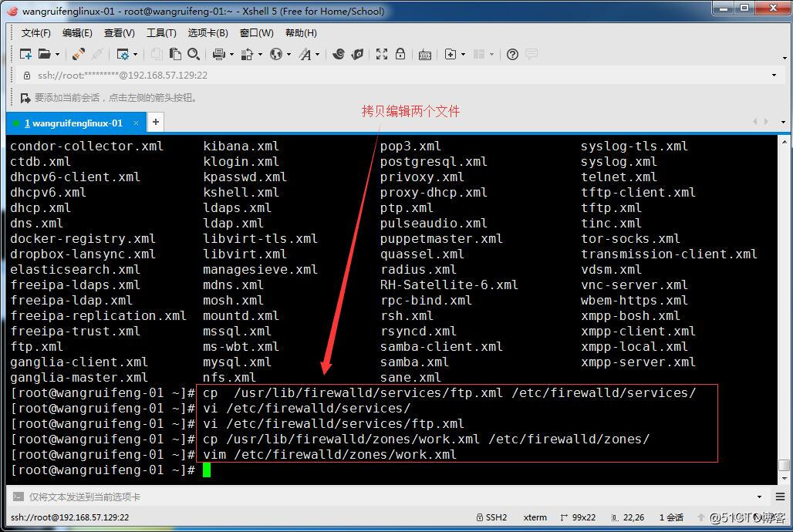This screenshot has height=532, width=793.
Task: Click the 99x22 terminal size indicator
Action: point(578,517)
